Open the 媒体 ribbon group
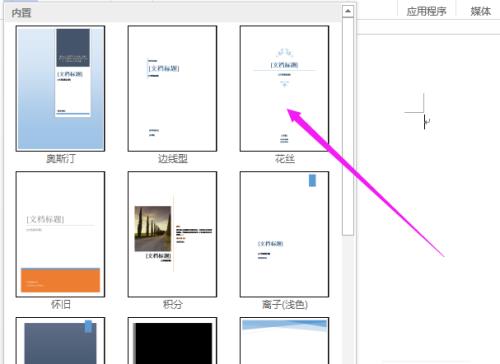Image resolution: width=500 pixels, height=364 pixels. pyautogui.click(x=481, y=11)
